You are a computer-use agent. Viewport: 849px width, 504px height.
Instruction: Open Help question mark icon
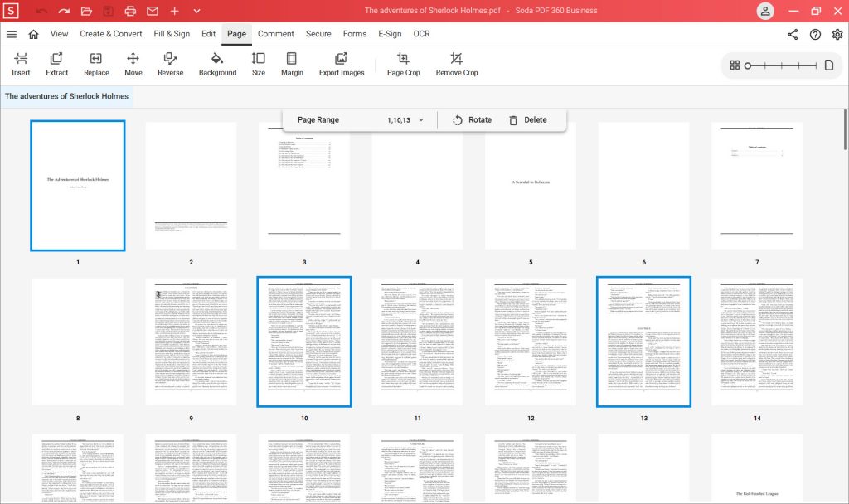pyautogui.click(x=815, y=34)
